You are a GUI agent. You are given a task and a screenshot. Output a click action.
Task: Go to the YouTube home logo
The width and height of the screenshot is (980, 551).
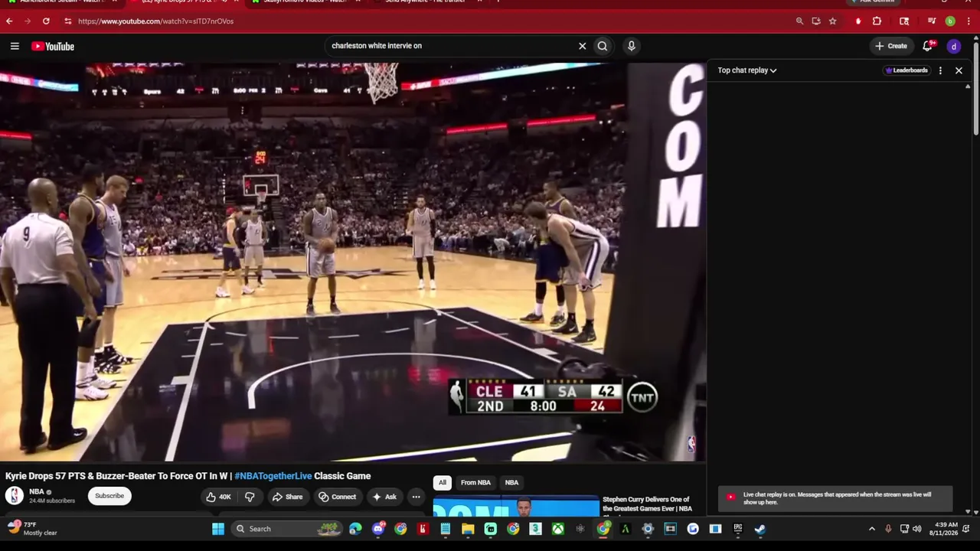click(53, 46)
